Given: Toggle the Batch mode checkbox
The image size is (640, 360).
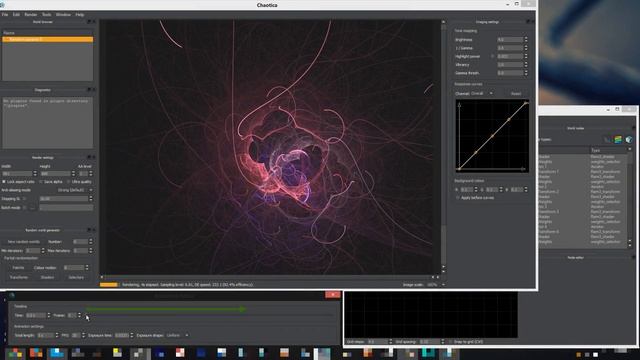Looking at the screenshot, I should (x=24, y=208).
